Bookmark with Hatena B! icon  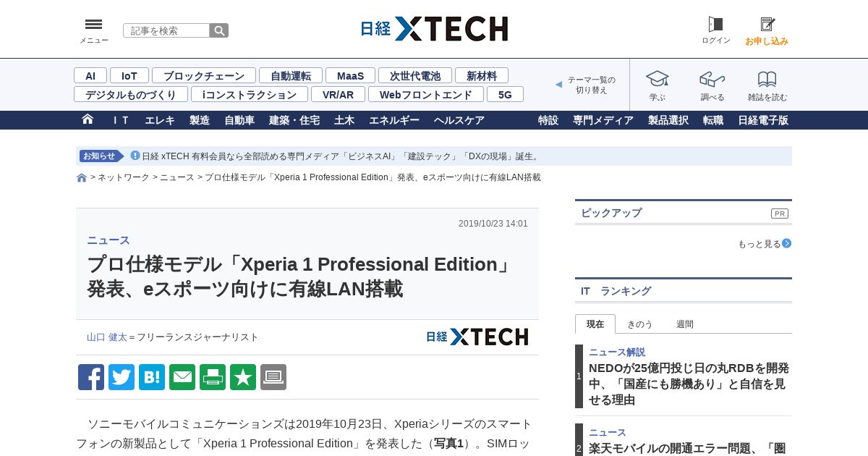pos(152,377)
